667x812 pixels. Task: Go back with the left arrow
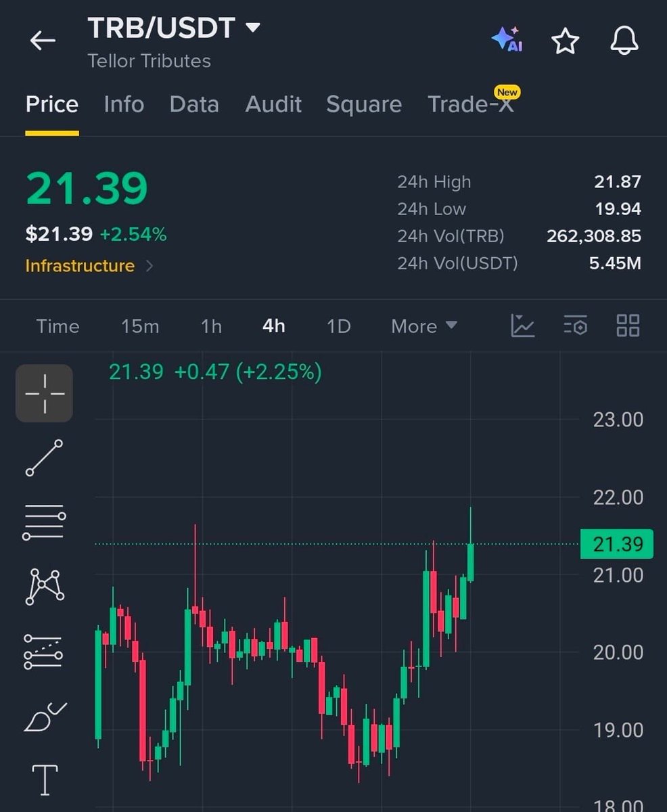pos(43,41)
